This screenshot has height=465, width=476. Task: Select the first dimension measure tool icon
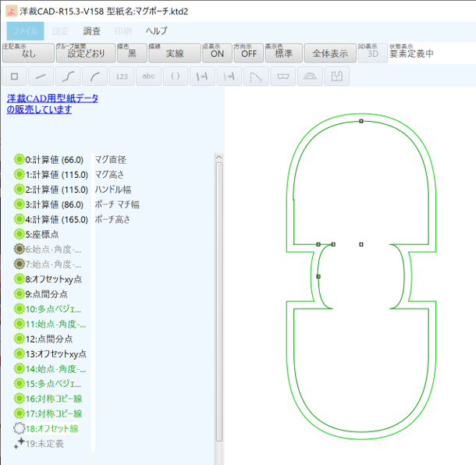[x=202, y=76]
